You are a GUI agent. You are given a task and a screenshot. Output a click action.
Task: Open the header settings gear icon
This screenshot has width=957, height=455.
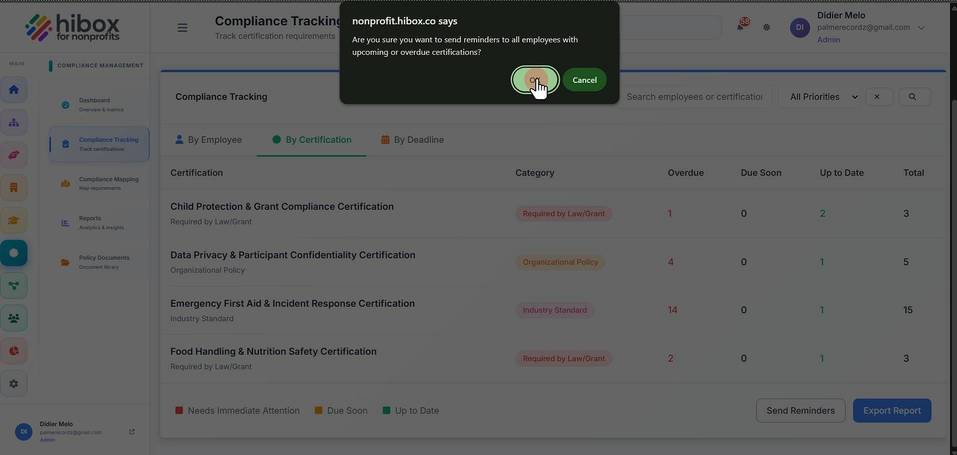(767, 27)
